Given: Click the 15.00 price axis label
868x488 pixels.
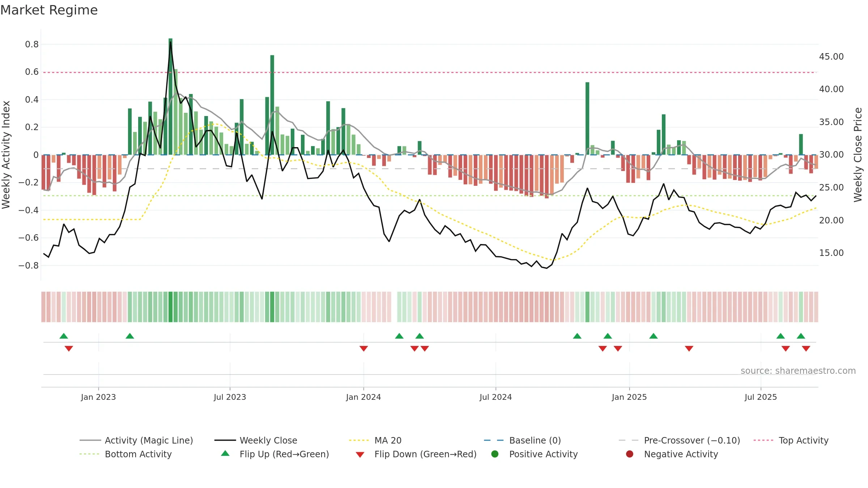Looking at the screenshot, I should (x=831, y=253).
